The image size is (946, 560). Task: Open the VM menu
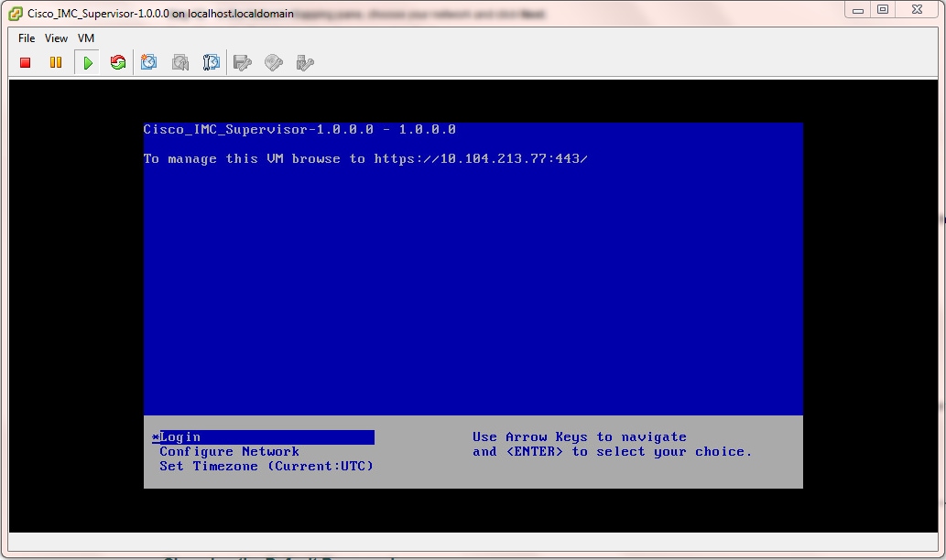(86, 38)
